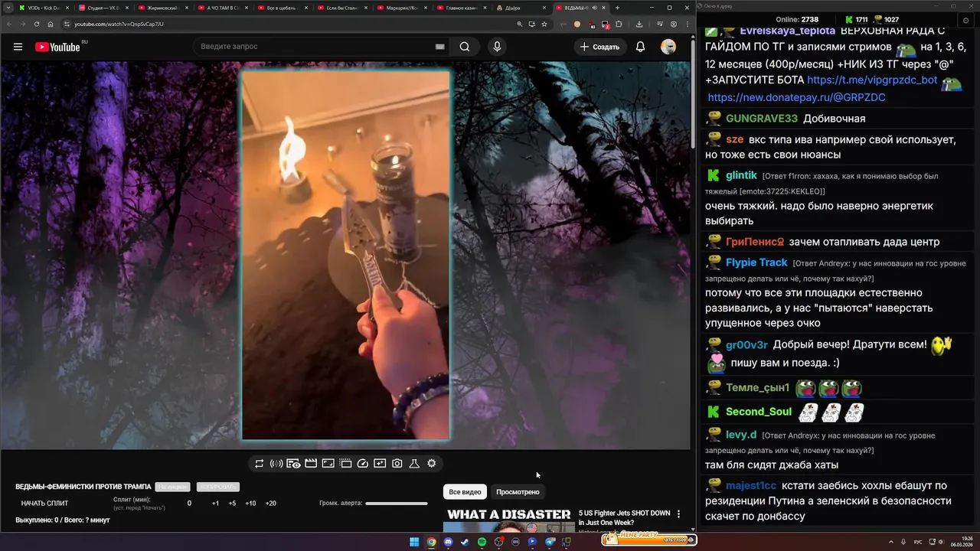The height and width of the screenshot is (551, 980).
Task: Open Chrome home page button
Action: coord(51,24)
